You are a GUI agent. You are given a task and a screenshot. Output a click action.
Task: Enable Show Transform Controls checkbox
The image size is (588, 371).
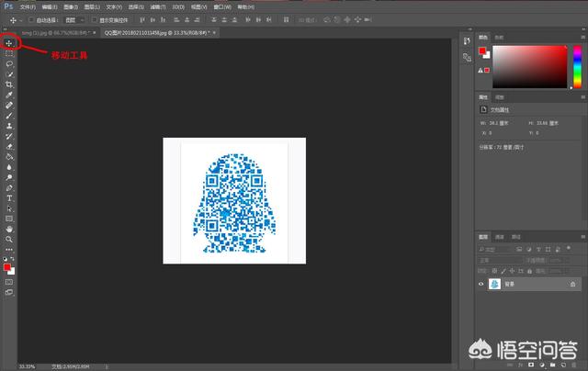95,20
